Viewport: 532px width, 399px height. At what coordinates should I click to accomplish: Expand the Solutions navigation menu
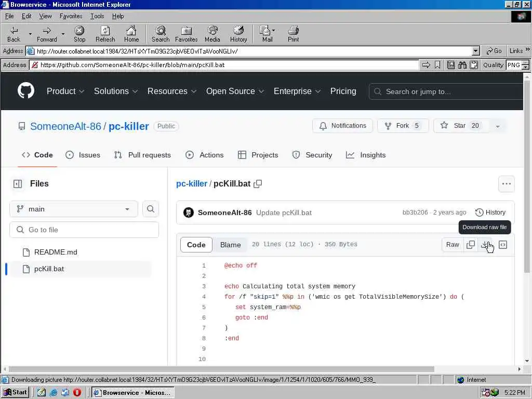coord(116,91)
